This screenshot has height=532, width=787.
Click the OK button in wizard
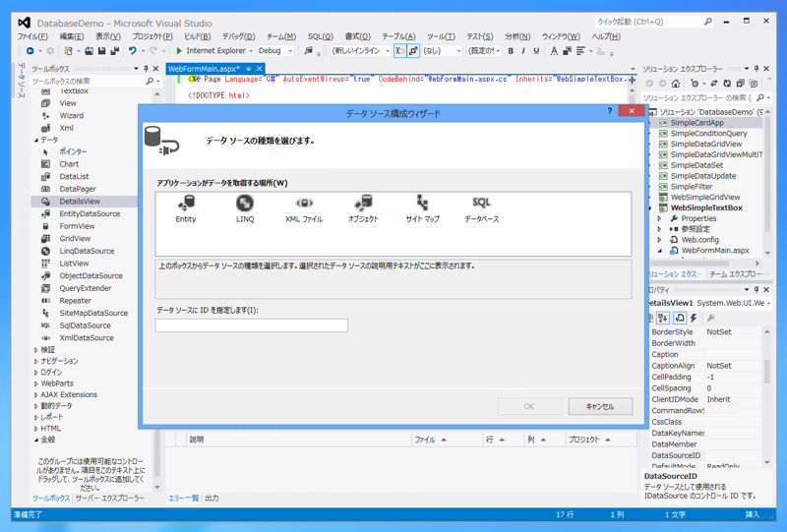[529, 406]
